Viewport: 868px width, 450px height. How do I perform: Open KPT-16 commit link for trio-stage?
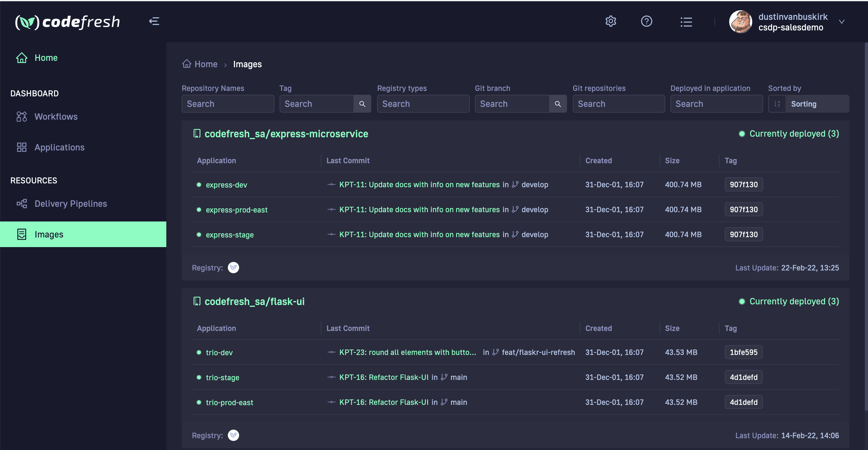click(383, 377)
